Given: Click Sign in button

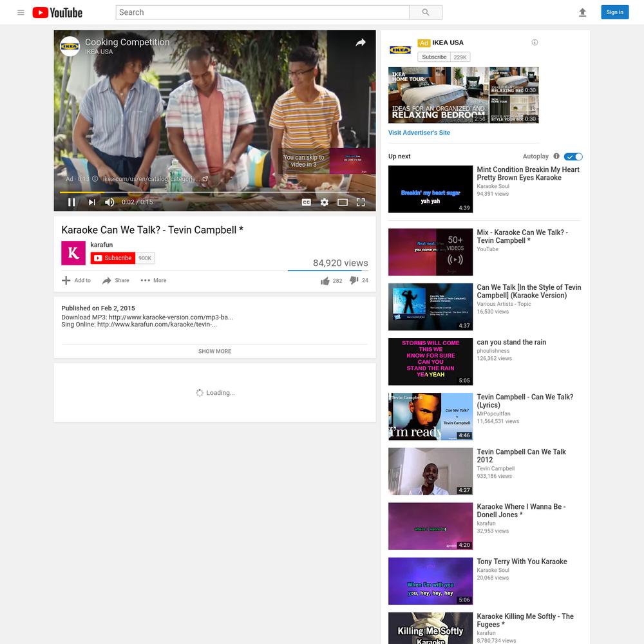Looking at the screenshot, I should click(615, 12).
